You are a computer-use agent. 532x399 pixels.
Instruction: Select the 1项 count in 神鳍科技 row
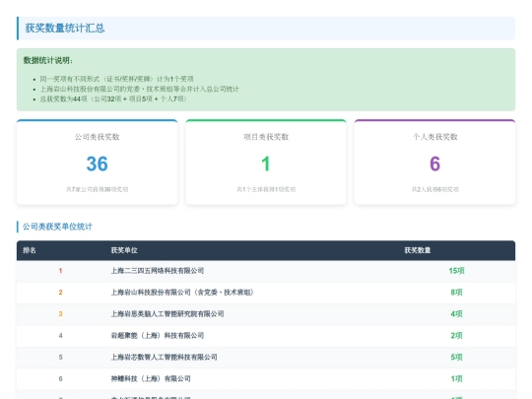click(x=456, y=378)
